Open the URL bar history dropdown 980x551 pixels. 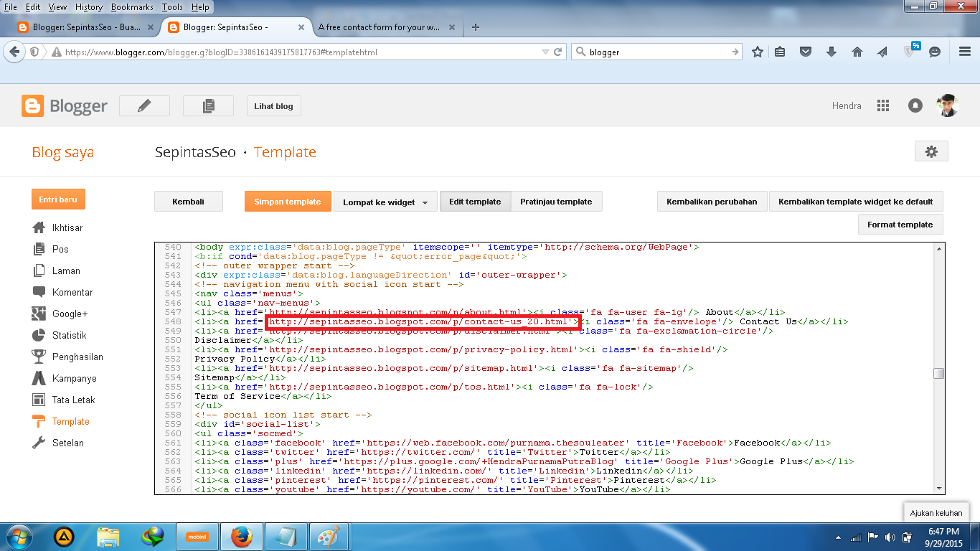(x=545, y=52)
